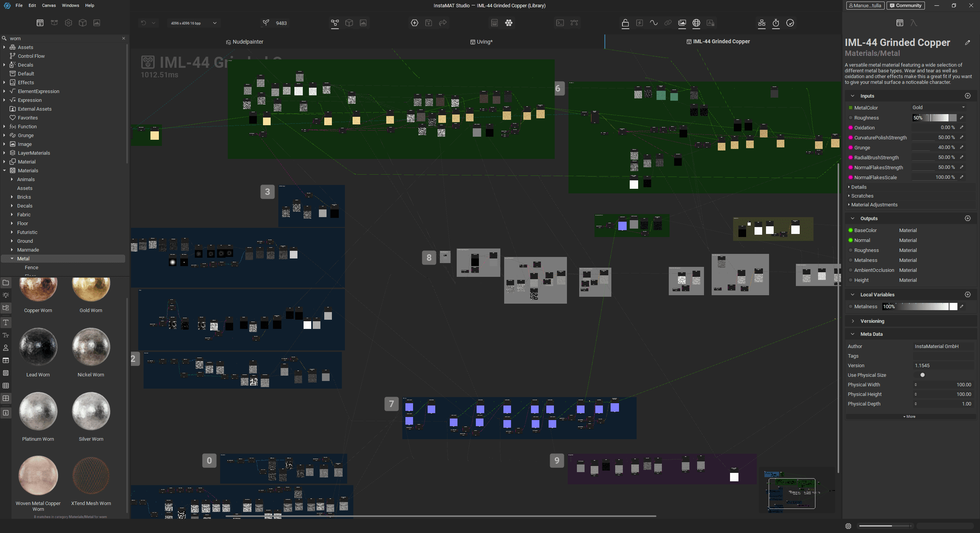This screenshot has width=980, height=533.
Task: Switch to the 3D viewport preview icon
Action: (x=349, y=23)
